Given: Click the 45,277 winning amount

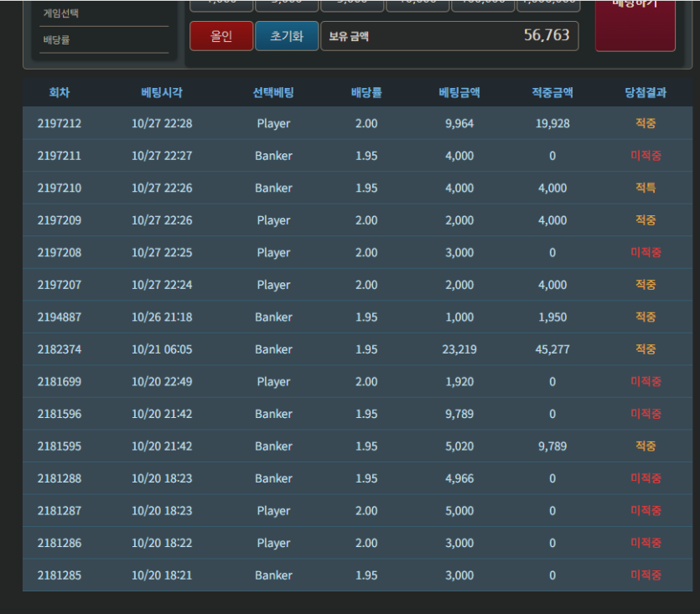Looking at the screenshot, I should coord(552,349).
